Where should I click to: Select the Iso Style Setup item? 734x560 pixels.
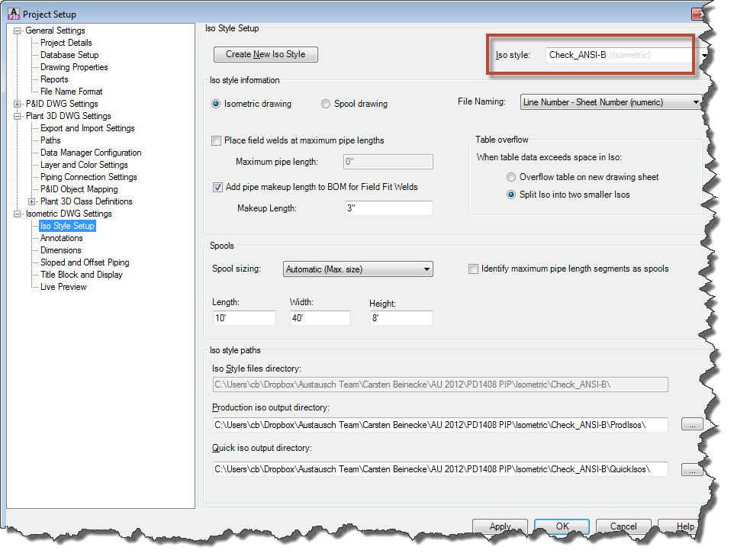[67, 226]
